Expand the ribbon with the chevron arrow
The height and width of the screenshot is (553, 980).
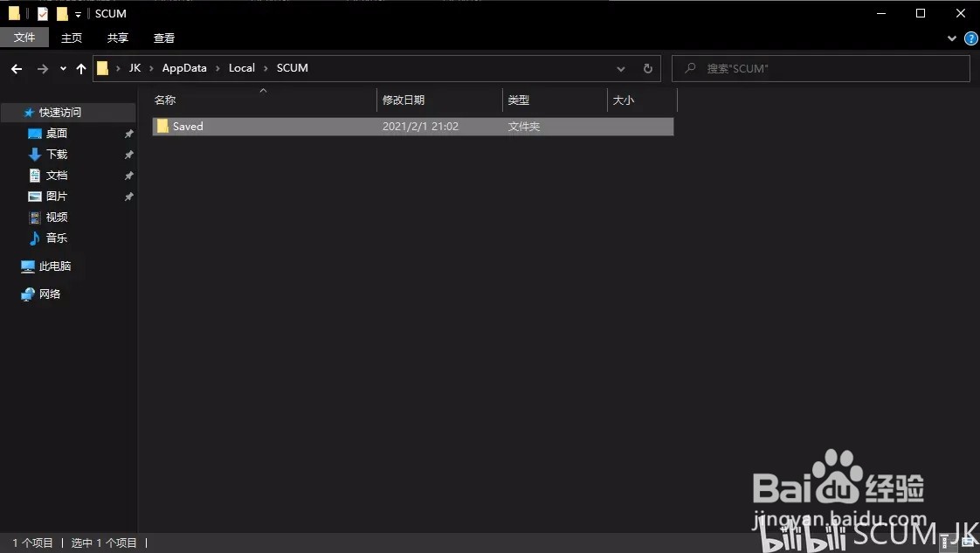(x=952, y=38)
